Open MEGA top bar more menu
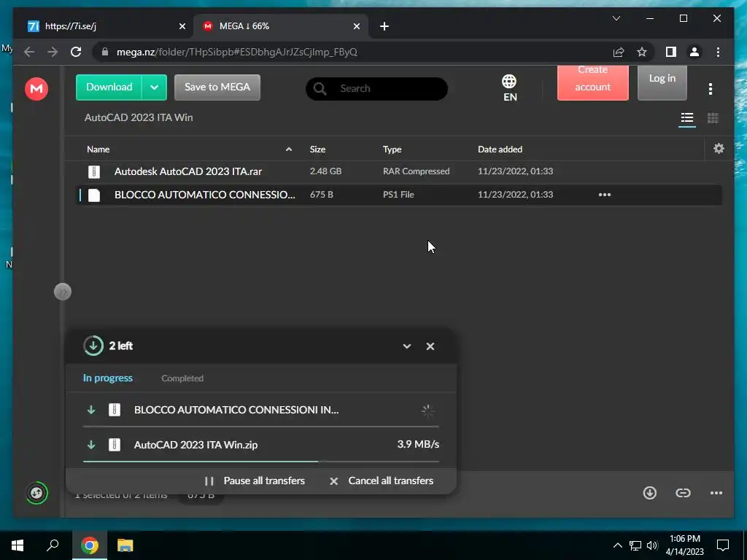The height and width of the screenshot is (560, 747). 711,88
